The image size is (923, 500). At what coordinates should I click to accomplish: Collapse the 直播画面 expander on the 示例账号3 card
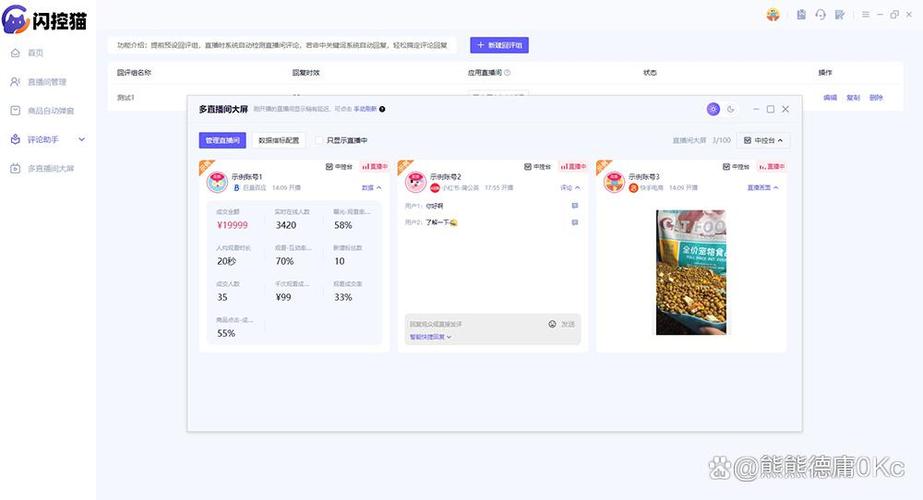763,188
